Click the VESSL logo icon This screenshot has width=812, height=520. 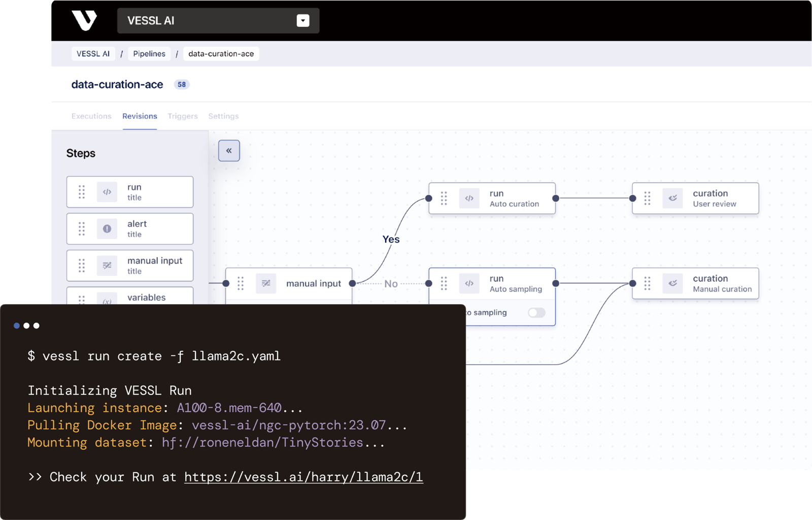pyautogui.click(x=84, y=20)
